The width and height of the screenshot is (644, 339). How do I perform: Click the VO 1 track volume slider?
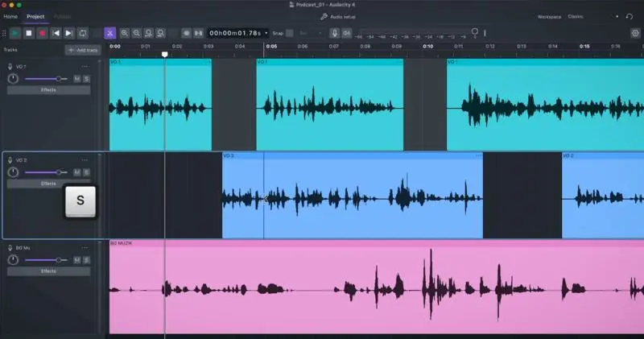[46, 78]
